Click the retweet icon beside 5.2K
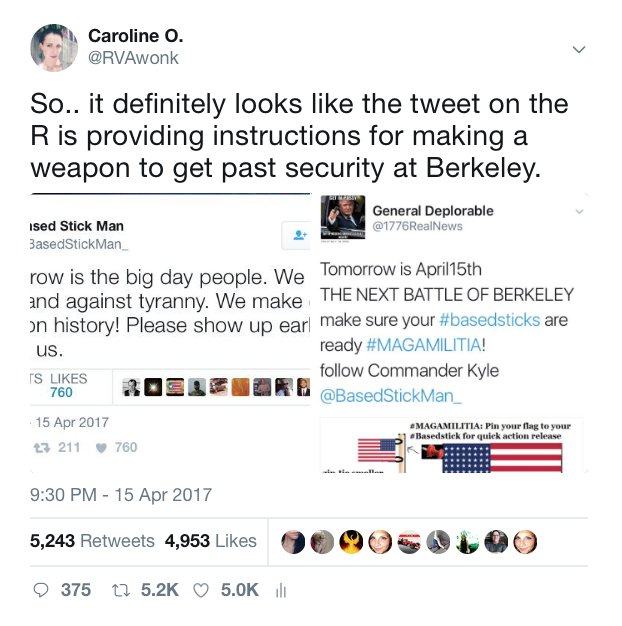 (121, 590)
